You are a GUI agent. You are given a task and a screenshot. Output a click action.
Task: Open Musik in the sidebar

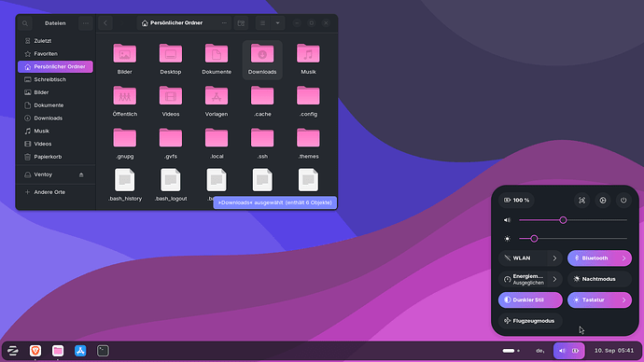55,131
